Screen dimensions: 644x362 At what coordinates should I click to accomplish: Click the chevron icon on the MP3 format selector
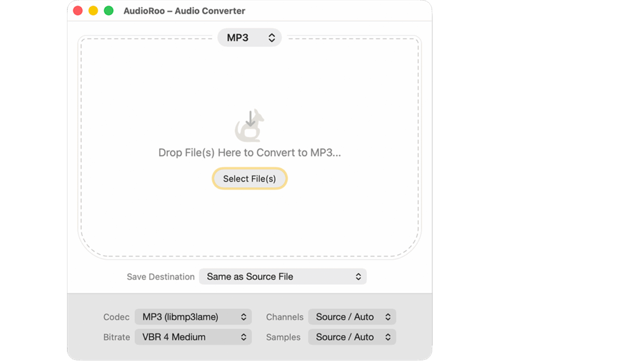pos(271,37)
